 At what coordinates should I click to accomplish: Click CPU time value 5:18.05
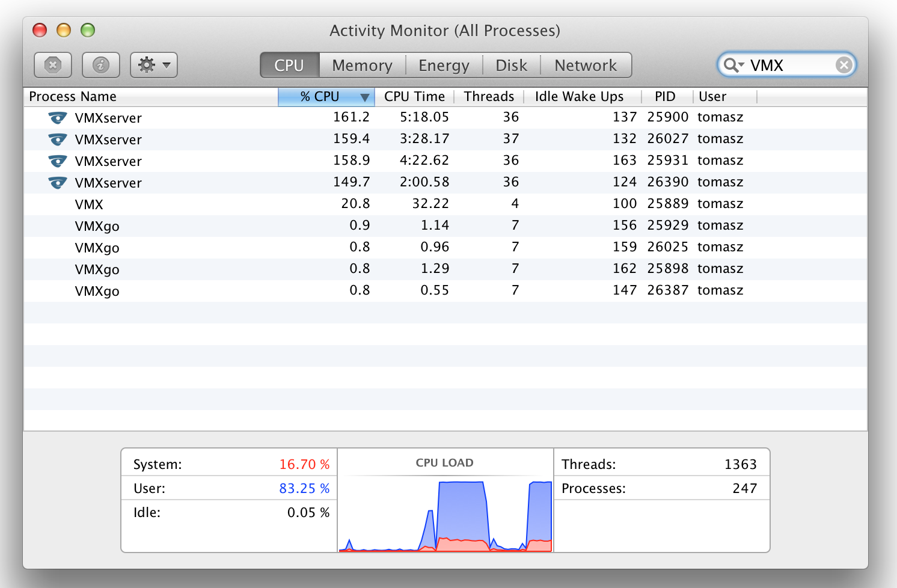coord(424,117)
